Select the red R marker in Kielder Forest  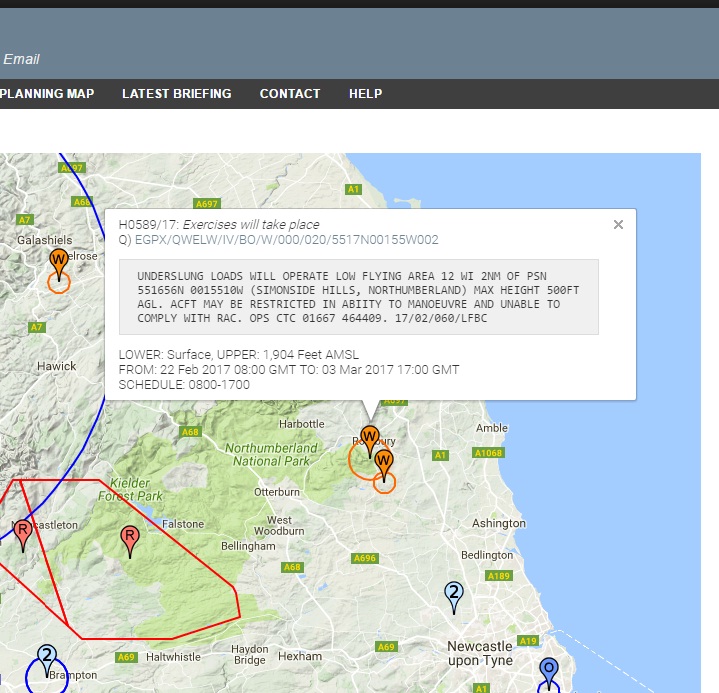129,537
